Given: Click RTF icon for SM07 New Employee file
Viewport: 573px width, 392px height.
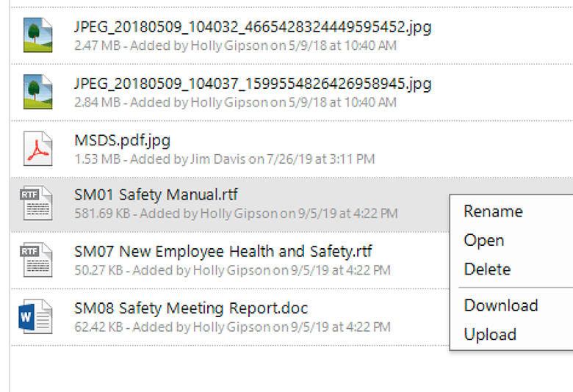Looking at the screenshot, I should [x=36, y=260].
